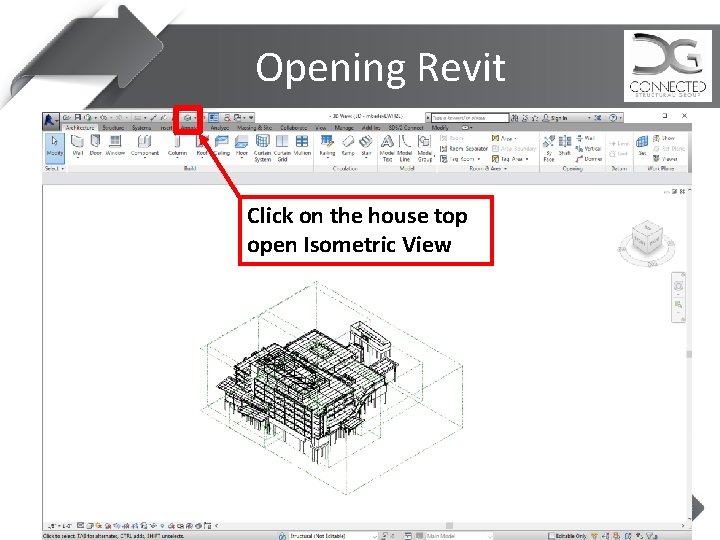The height and width of the screenshot is (540, 720).
Task: Click the horizontal scrollbar thumb below the view
Action: 450,525
